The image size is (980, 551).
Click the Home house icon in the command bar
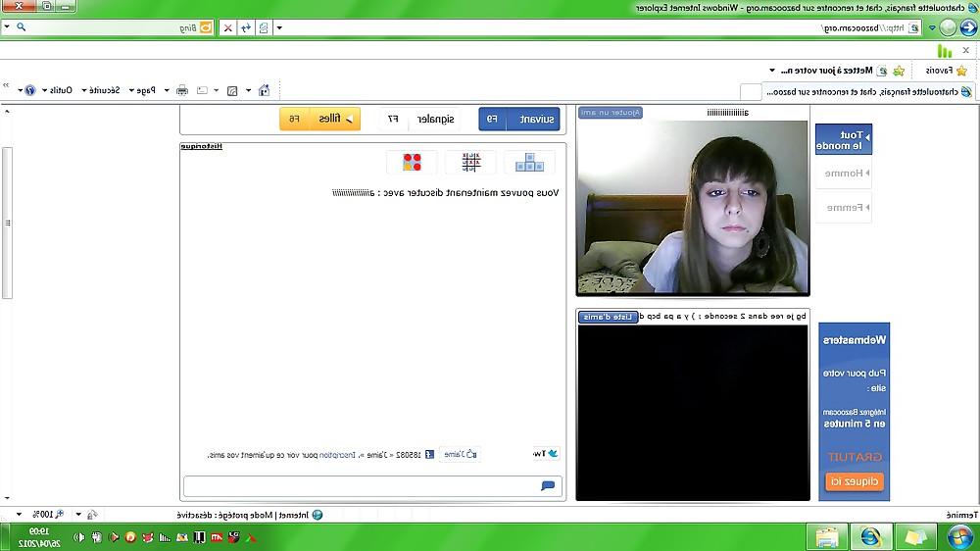(x=264, y=90)
